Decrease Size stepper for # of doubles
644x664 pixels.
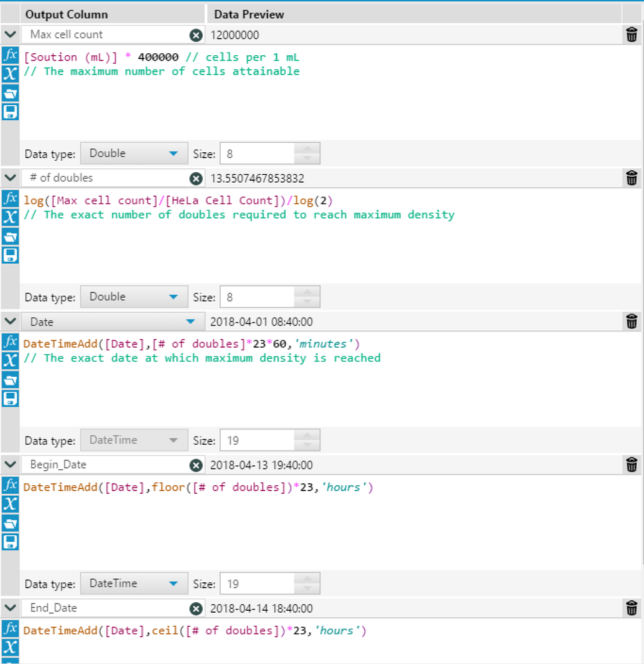coord(308,302)
